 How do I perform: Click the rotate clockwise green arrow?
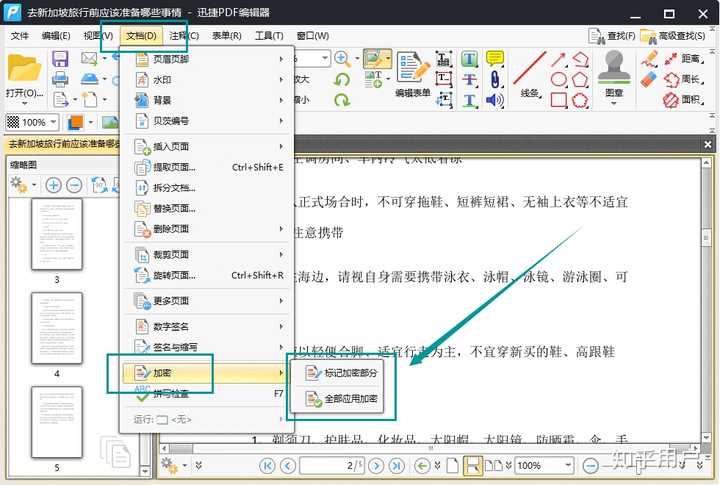[342, 100]
